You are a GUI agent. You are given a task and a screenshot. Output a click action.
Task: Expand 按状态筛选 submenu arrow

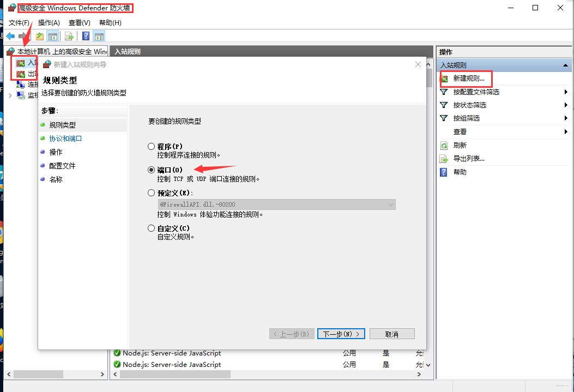[x=566, y=105]
